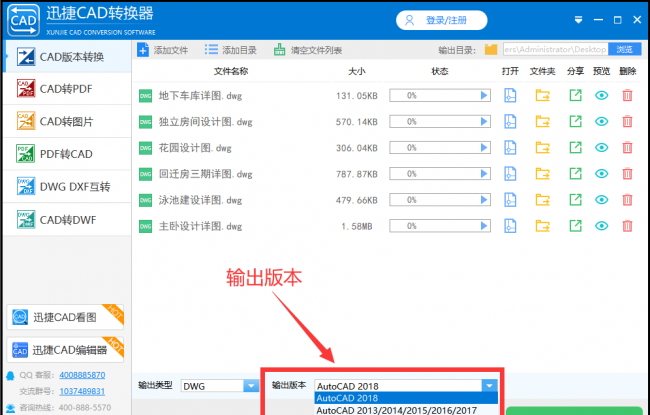
Task: Click the output directory path field
Action: coord(556,49)
